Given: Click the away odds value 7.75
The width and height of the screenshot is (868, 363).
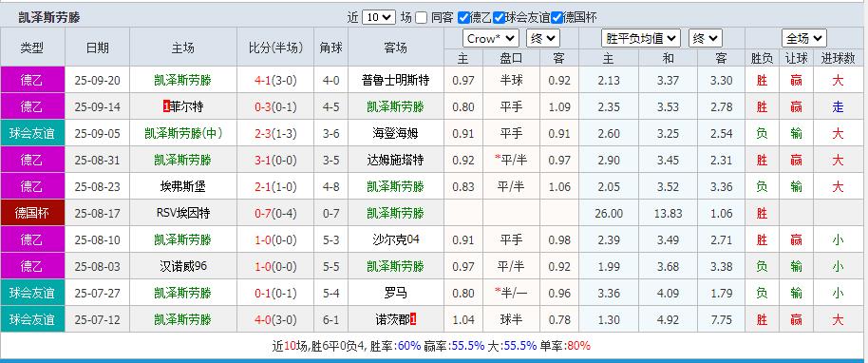Looking at the screenshot, I should [722, 320].
